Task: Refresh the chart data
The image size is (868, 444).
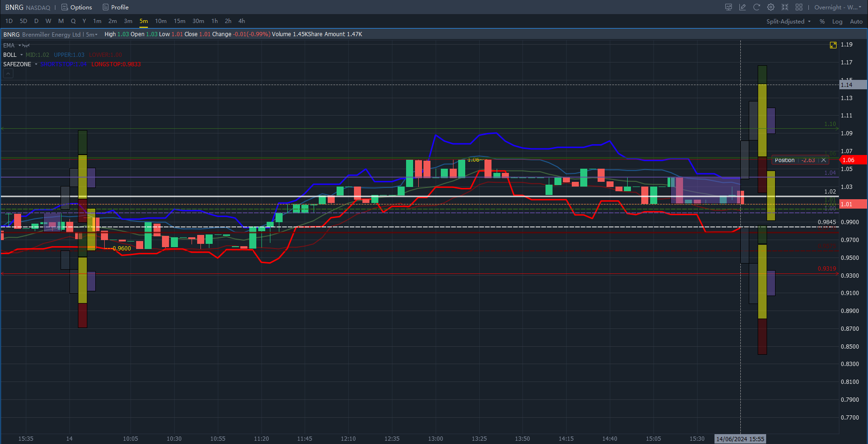Action: tap(756, 7)
